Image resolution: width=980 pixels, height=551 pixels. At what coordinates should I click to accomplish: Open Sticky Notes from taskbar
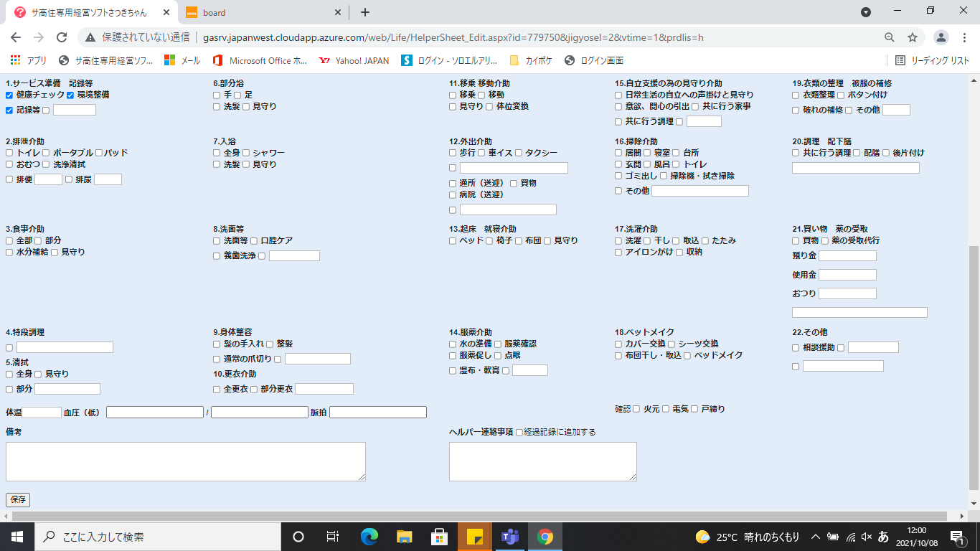point(475,537)
